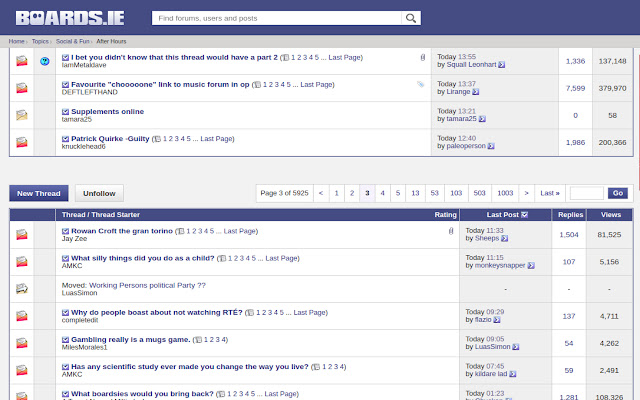Click the multipage icon beside Patrick Quirke thread
Screen dimensions: 640x400
coord(157,139)
